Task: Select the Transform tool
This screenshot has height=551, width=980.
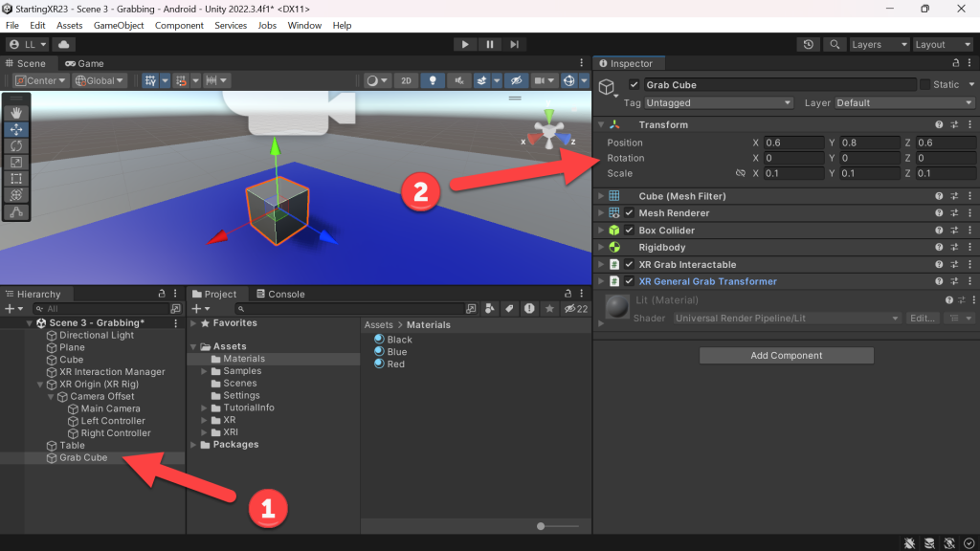Action: tap(16, 195)
